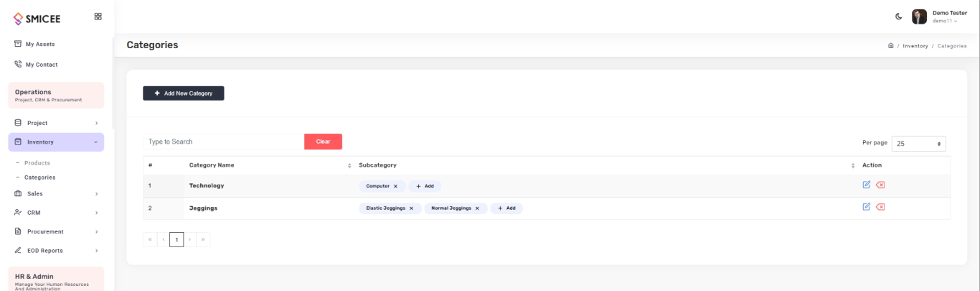Click the My Contact phone icon
980x291 pixels.
click(18, 65)
